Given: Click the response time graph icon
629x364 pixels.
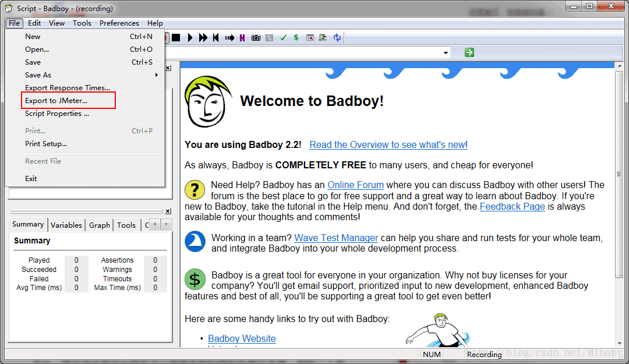Looking at the screenshot, I should 323,38.
